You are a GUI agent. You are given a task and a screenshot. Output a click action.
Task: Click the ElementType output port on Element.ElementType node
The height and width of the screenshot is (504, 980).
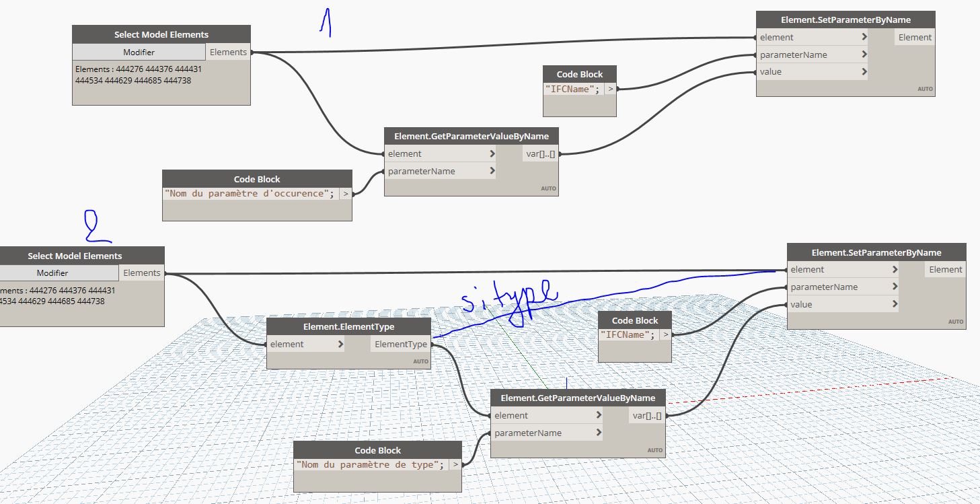pos(401,345)
